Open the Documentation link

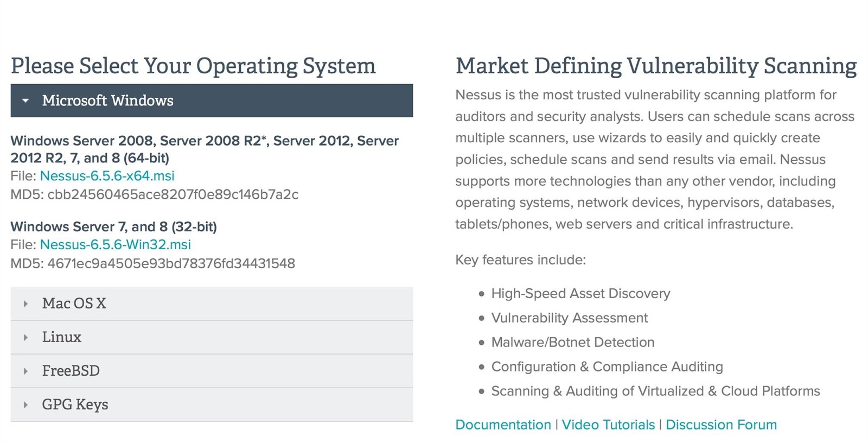click(503, 425)
